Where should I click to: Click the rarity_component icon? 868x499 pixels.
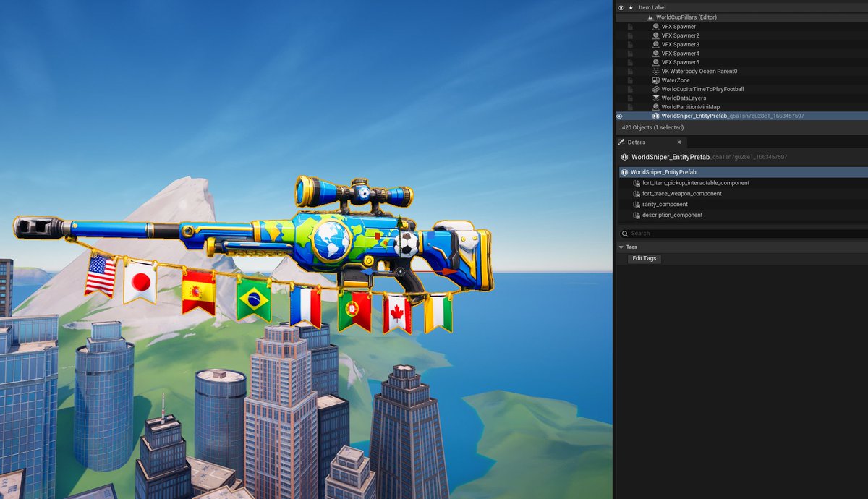[x=637, y=205]
